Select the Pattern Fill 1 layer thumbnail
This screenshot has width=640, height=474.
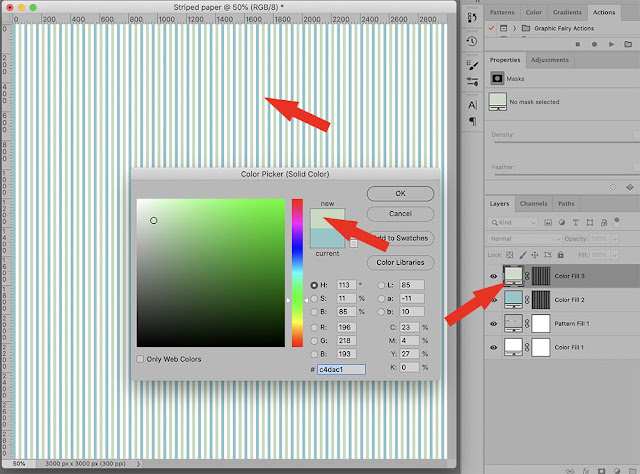point(513,323)
